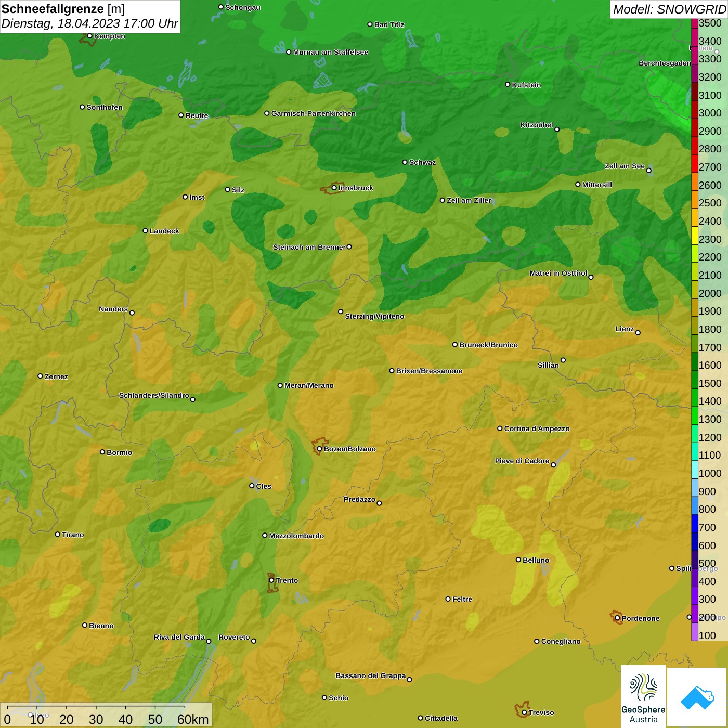Click the 2300 yellow legend swatch
Image resolution: width=728 pixels, height=728 pixels.
coord(695,236)
